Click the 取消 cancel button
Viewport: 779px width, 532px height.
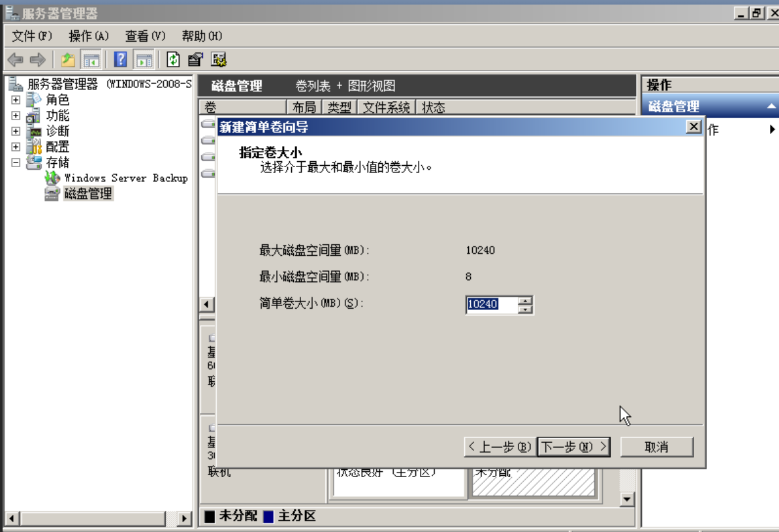point(657,447)
